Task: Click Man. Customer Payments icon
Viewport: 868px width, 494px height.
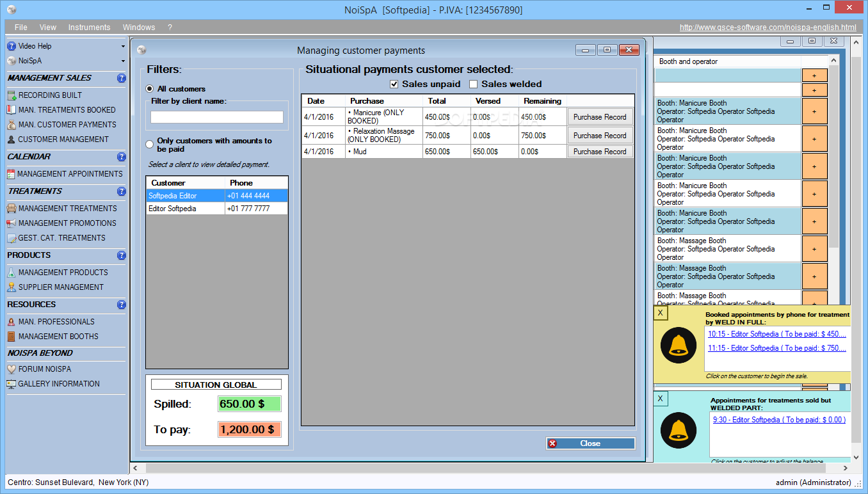Action: tap(12, 125)
